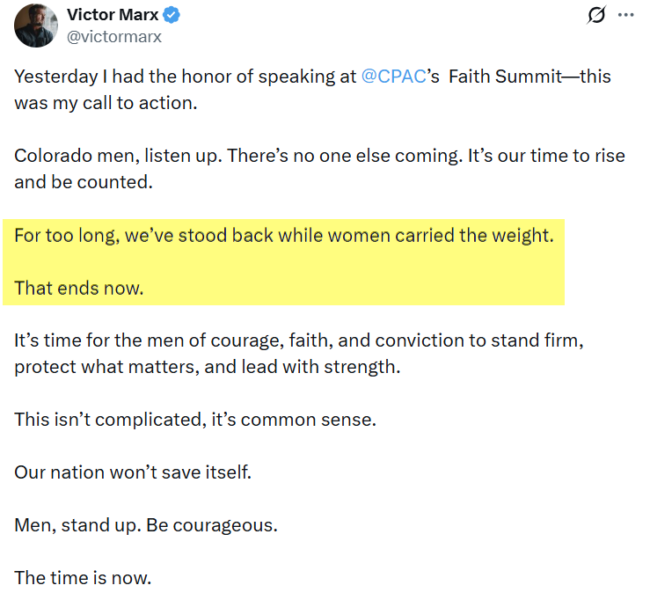Viewport: 650px width, 600px height.
Task: Click the Grok icon on the post
Action: pos(597,16)
